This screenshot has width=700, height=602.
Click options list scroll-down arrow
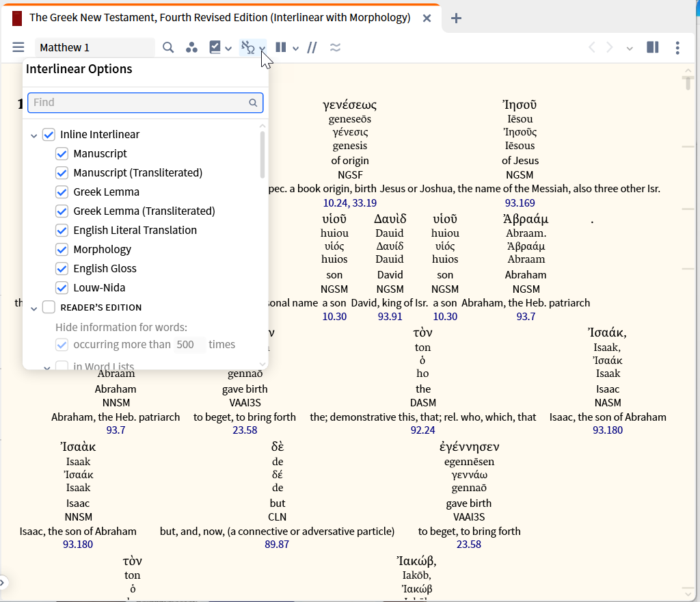262,365
